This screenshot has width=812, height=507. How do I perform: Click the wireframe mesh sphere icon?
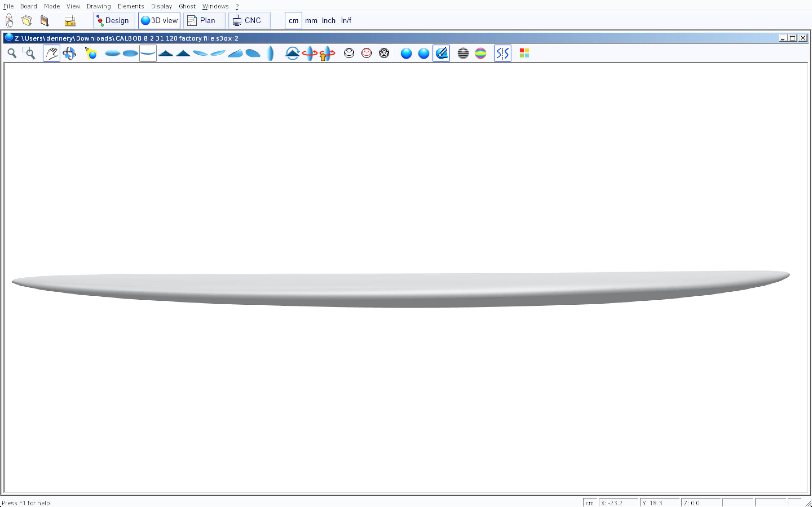coord(384,53)
